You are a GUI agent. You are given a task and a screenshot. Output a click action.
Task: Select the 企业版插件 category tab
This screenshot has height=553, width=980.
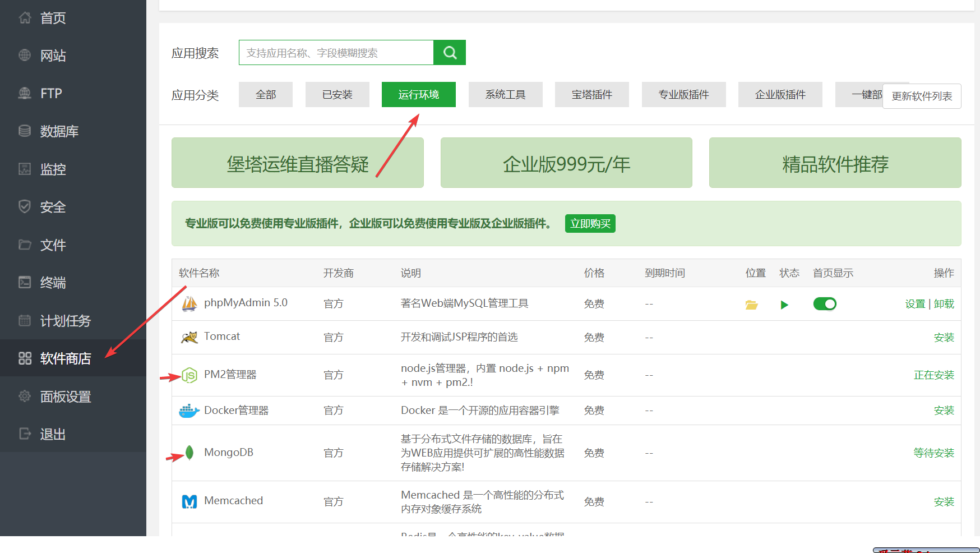coord(780,94)
